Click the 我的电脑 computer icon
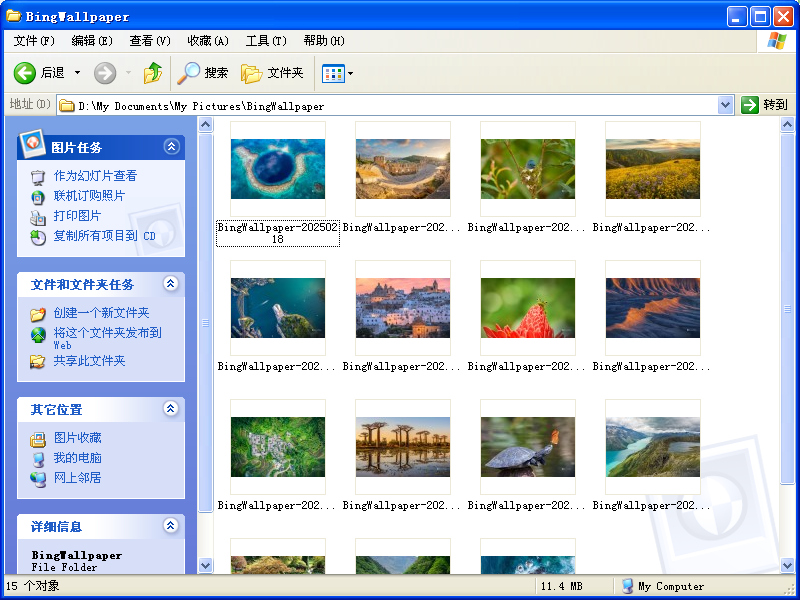Image resolution: width=800 pixels, height=600 pixels. click(x=38, y=459)
